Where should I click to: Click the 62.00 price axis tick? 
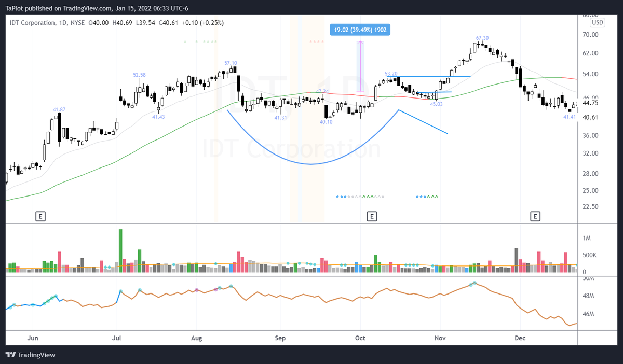[591, 53]
